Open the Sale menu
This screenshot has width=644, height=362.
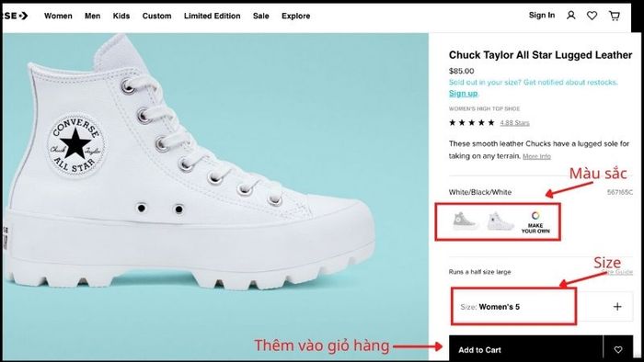(x=260, y=16)
